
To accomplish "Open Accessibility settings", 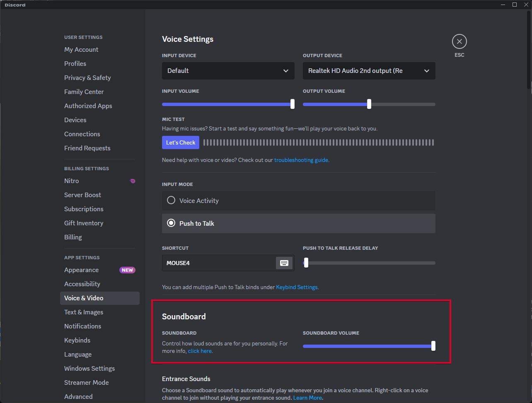I will coord(100,284).
